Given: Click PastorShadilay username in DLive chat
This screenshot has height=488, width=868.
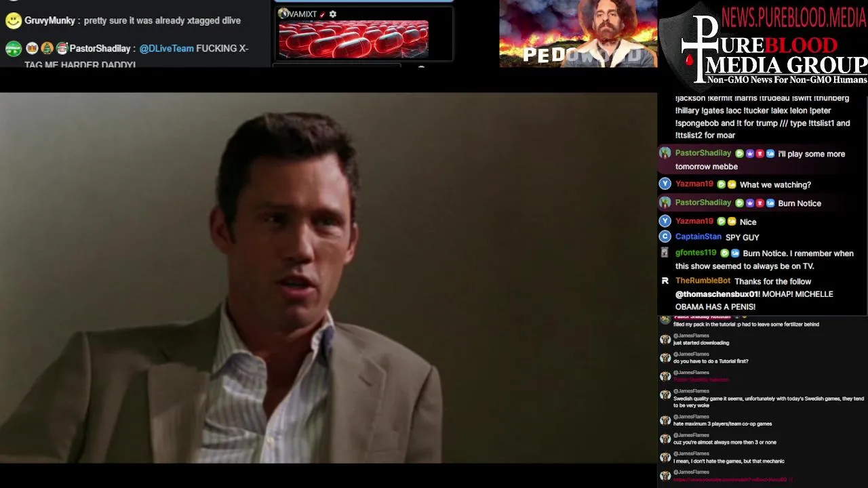Looking at the screenshot, I should [100, 49].
